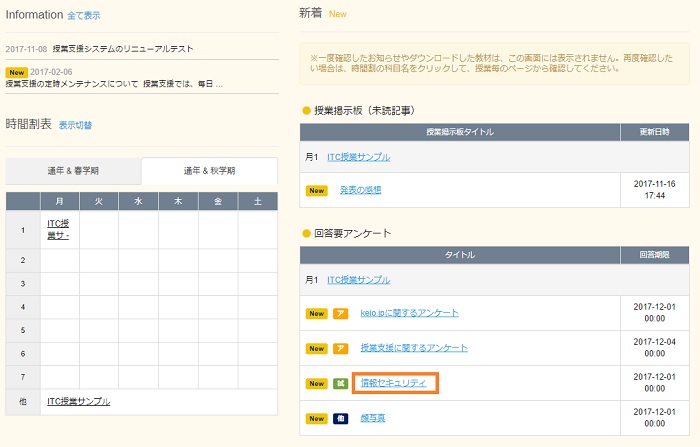This screenshot has width=700, height=447.
Task: Open keio.jpに関するアンケート link
Action: click(x=409, y=313)
